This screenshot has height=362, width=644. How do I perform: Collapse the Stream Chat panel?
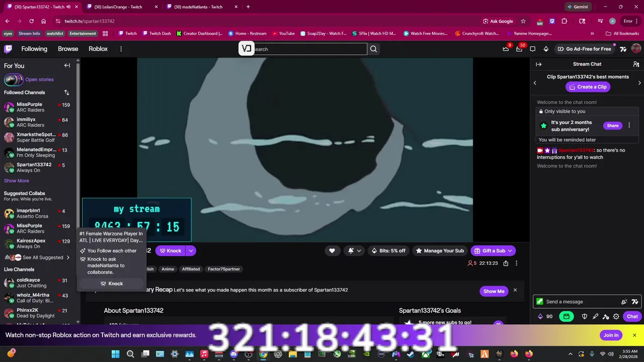(538, 64)
